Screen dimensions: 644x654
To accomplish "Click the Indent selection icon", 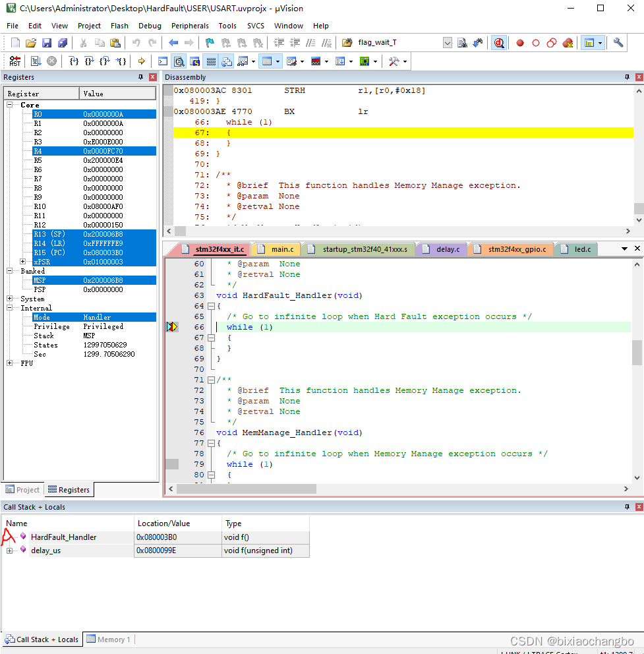I will [x=279, y=43].
